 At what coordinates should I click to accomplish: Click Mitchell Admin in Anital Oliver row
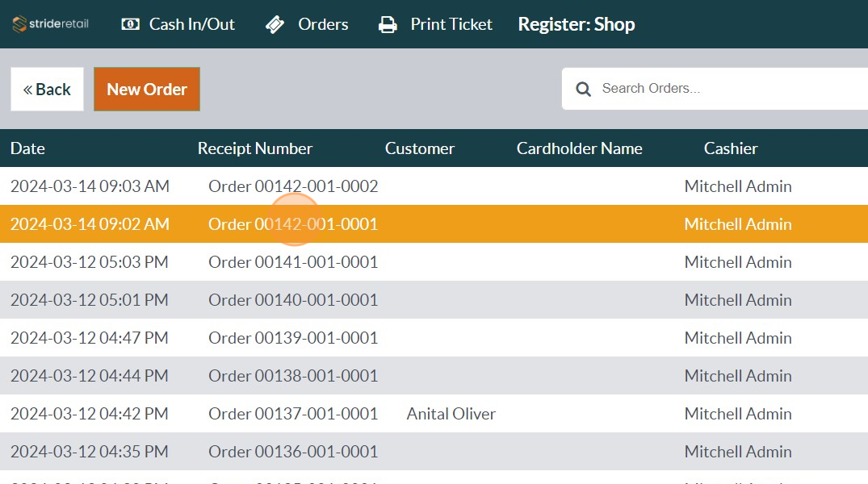click(x=738, y=414)
